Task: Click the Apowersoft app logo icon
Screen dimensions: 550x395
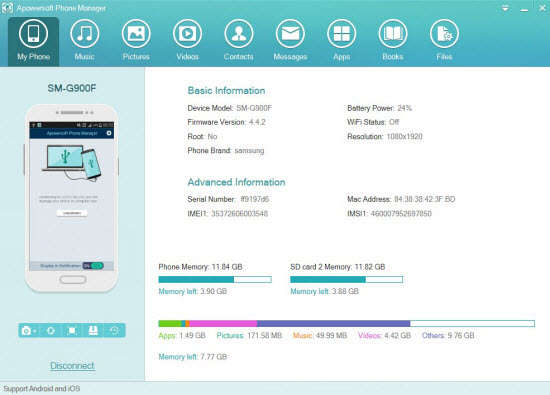Action: (x=7, y=8)
